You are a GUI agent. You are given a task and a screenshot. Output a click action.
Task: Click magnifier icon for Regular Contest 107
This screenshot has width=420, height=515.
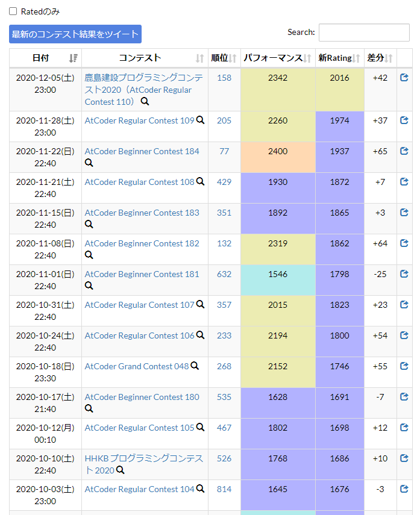(x=200, y=304)
